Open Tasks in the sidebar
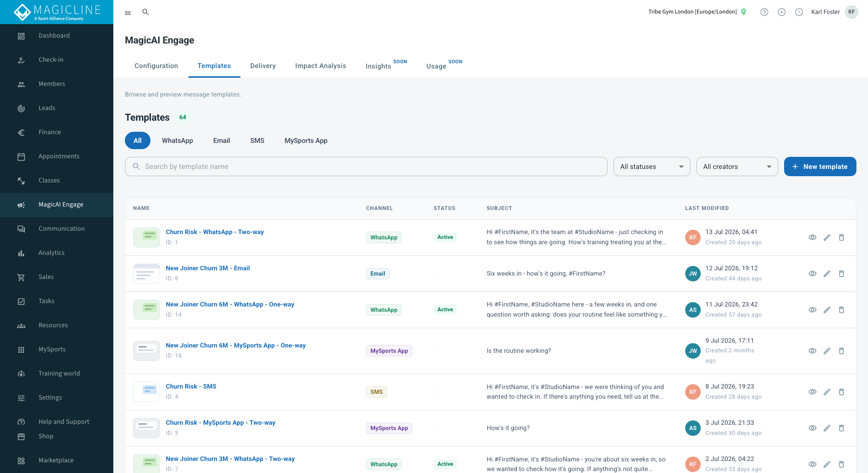This screenshot has height=473, width=868. coord(56,301)
